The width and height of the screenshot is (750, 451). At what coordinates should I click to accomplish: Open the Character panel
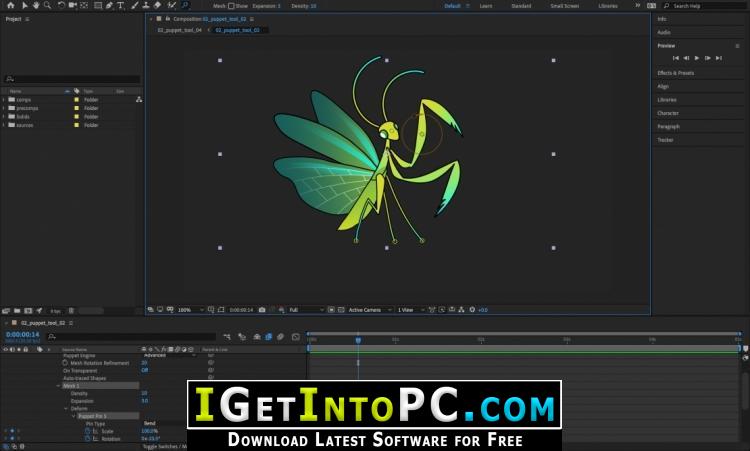tap(668, 113)
